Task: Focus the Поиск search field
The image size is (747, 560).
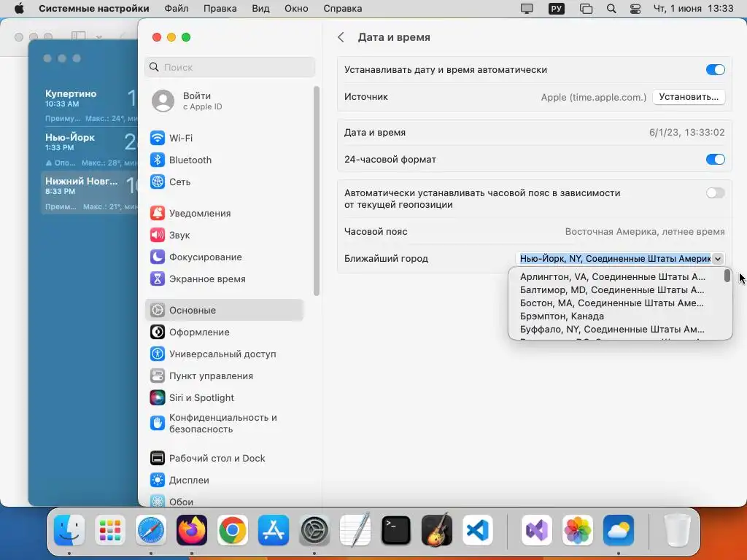Action: click(230, 67)
